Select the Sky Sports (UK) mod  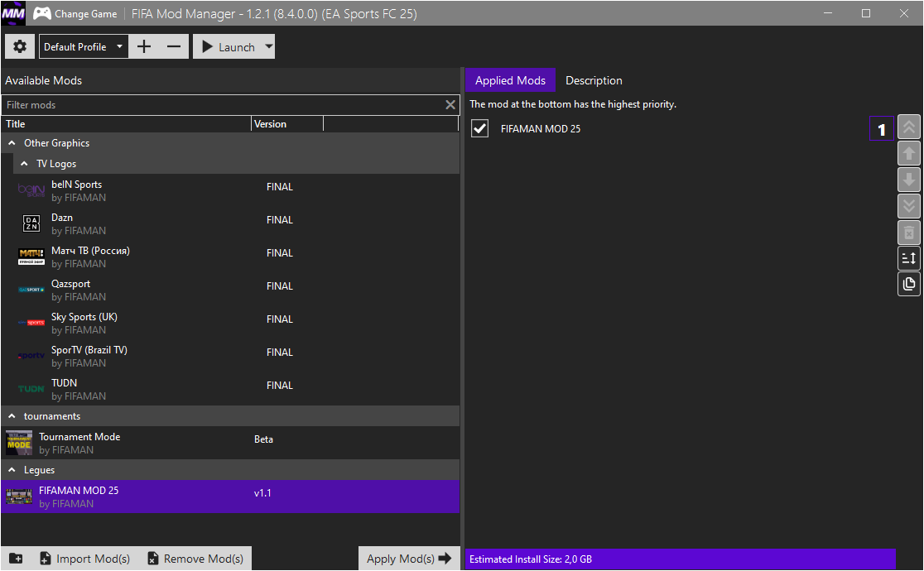(230, 323)
